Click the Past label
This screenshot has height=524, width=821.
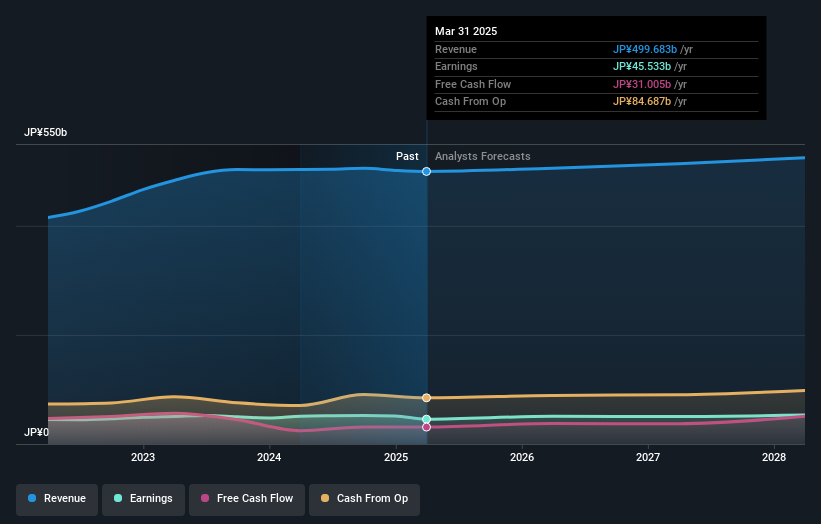(x=407, y=157)
